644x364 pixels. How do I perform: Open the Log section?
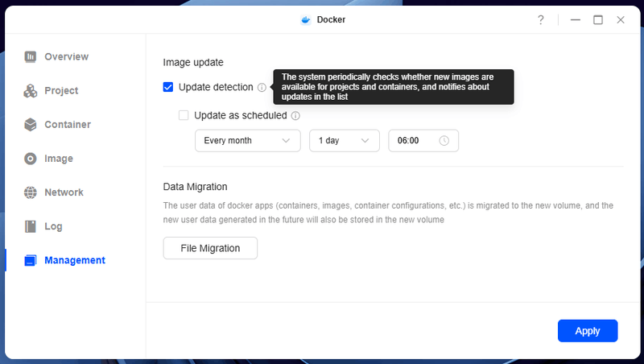(x=53, y=226)
